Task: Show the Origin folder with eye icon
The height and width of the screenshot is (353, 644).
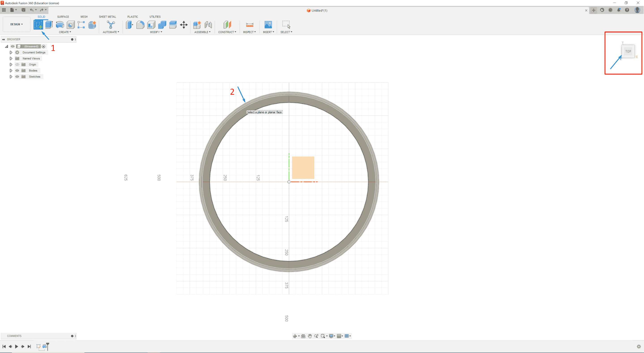Action: click(17, 64)
